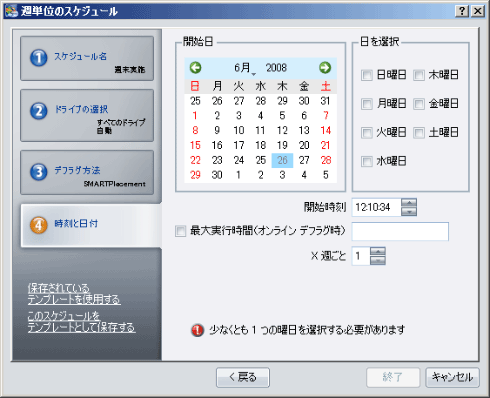Select June 28 in calendar
The width and height of the screenshot is (490, 398).
326,160
